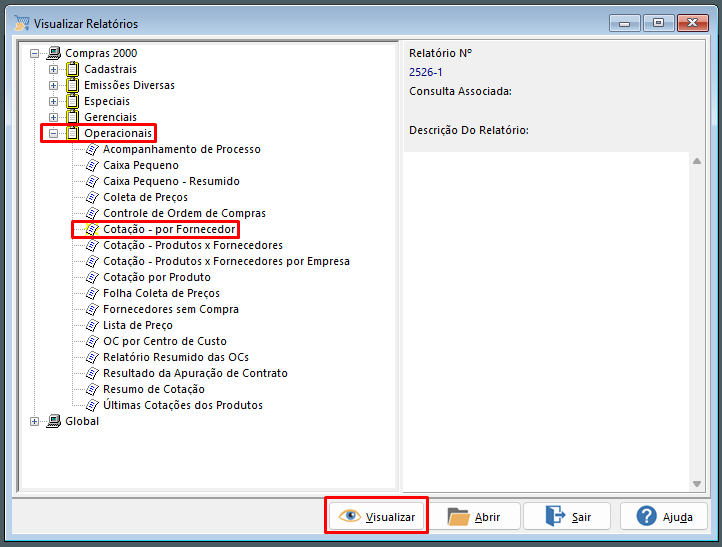
Task: Select the Global tree label
Action: [82, 421]
